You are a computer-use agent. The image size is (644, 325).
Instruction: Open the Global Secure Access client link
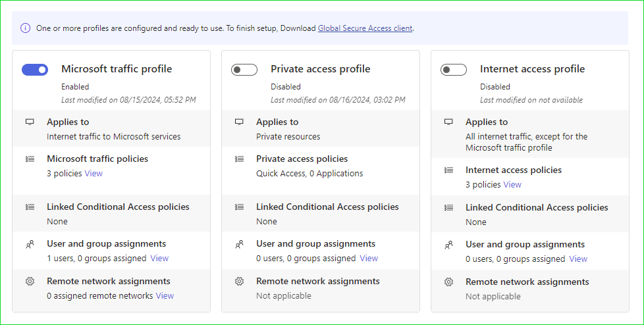[x=365, y=28]
